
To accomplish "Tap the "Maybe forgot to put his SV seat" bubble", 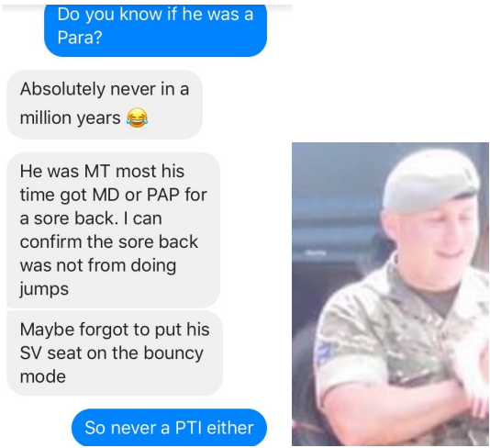I will click(115, 353).
